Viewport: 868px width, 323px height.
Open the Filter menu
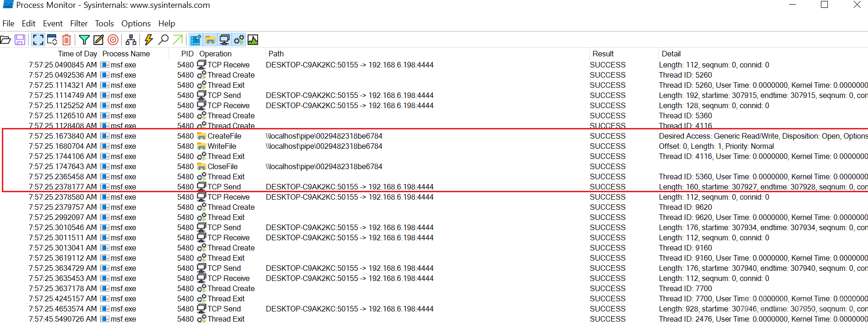pyautogui.click(x=79, y=24)
